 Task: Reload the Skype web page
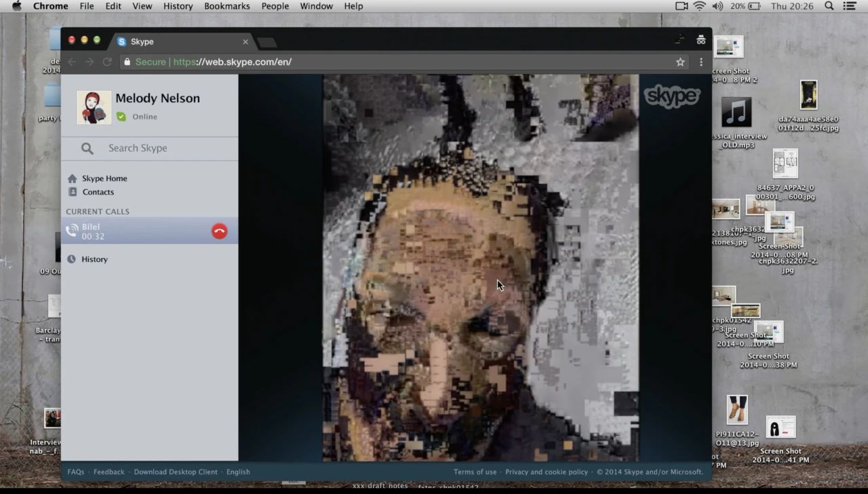point(107,62)
